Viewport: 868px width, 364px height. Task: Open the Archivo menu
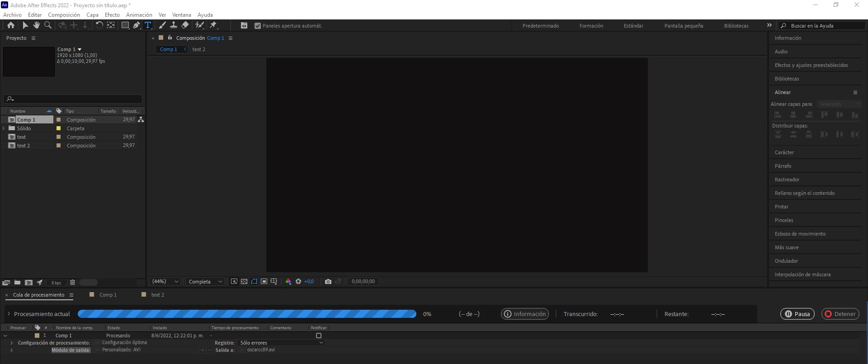tap(13, 15)
